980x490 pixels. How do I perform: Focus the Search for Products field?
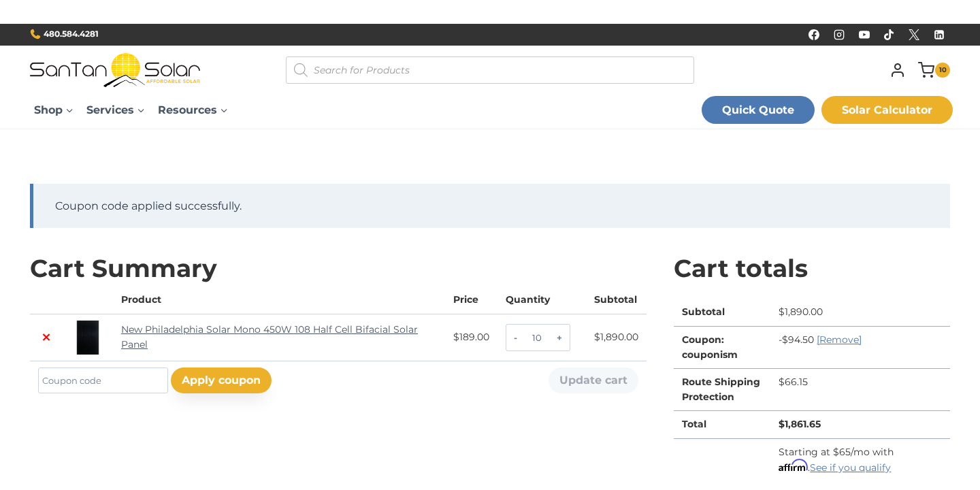(x=490, y=70)
